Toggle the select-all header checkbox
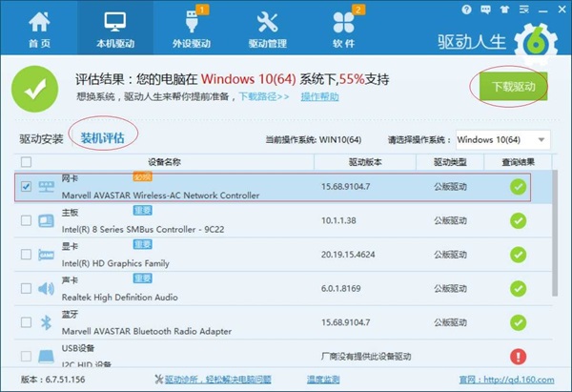The width and height of the screenshot is (572, 392). pyautogui.click(x=26, y=162)
